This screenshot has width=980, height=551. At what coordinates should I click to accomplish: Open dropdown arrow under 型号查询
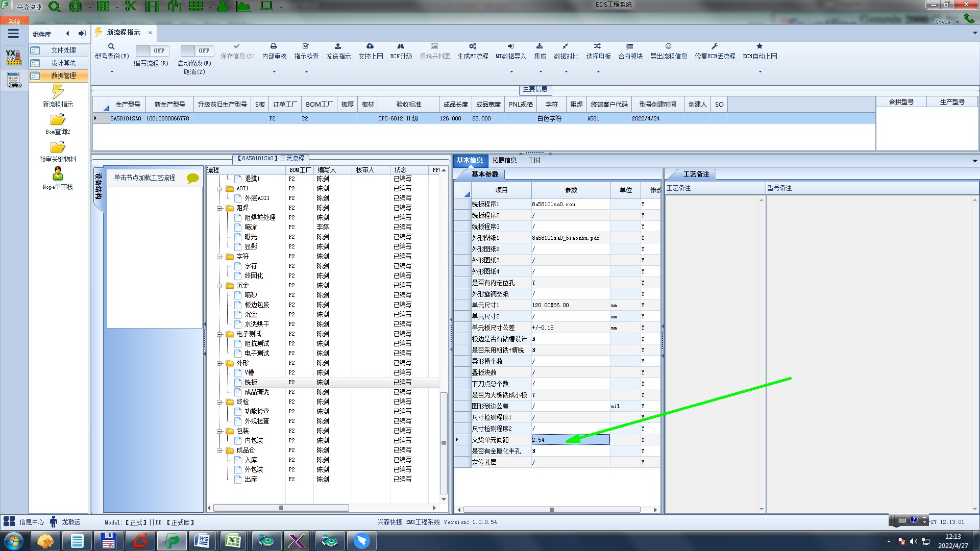112,71
